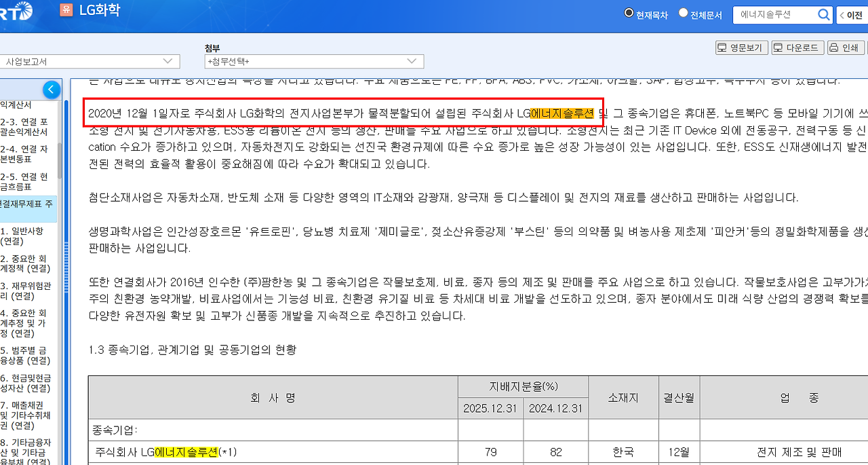Click the heading 1.3 종속기업, 관계기업 및 공동기업의 현황

click(x=193, y=350)
